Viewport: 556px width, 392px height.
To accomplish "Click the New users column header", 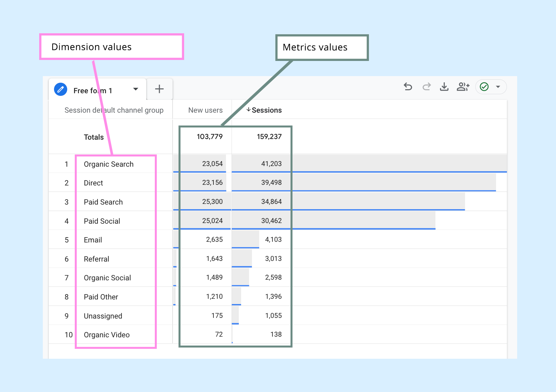I will [205, 110].
